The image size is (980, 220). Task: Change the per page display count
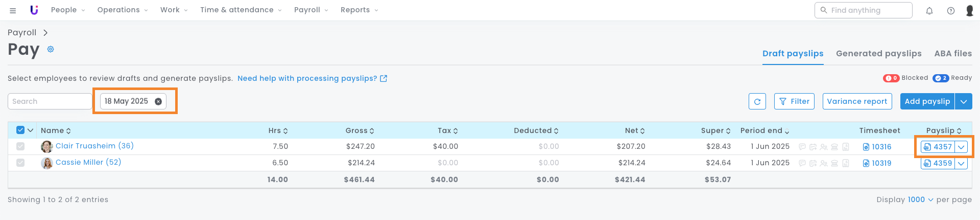click(920, 200)
